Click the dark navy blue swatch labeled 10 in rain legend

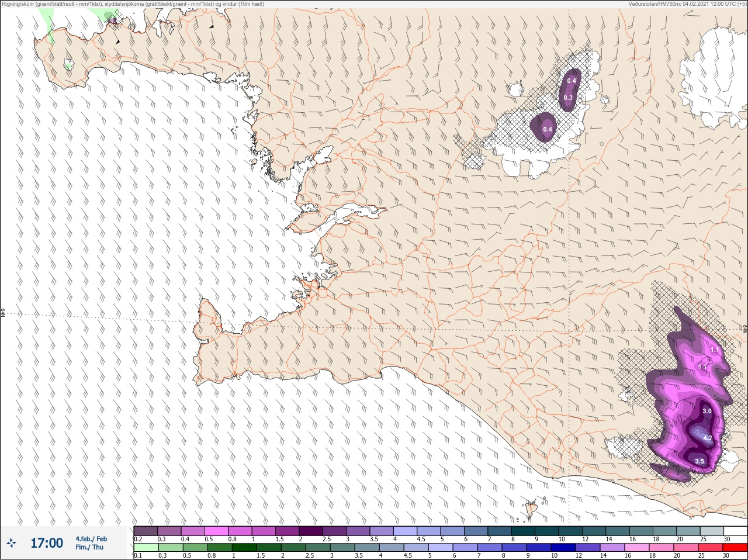[563, 547]
